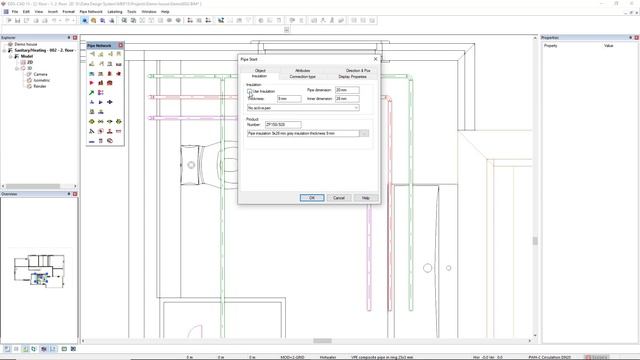Screen dimensions: 640x360
Task: Collapse the Sanitary/Heating node expander
Action: coord(4,50)
